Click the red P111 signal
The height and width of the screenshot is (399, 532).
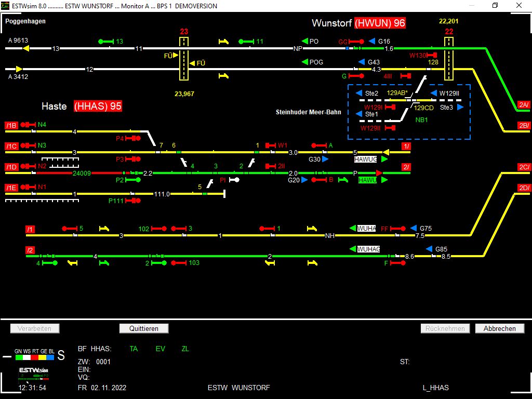coord(133,201)
